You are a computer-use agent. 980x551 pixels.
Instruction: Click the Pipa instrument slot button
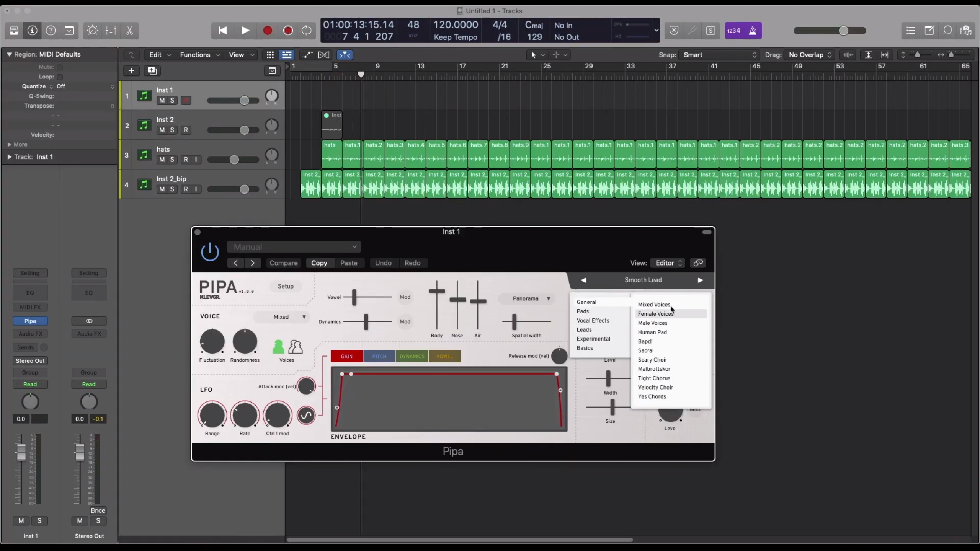(x=30, y=321)
